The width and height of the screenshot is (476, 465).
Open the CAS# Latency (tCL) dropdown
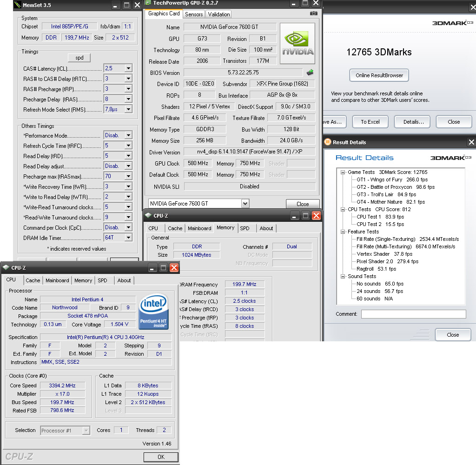(128, 68)
